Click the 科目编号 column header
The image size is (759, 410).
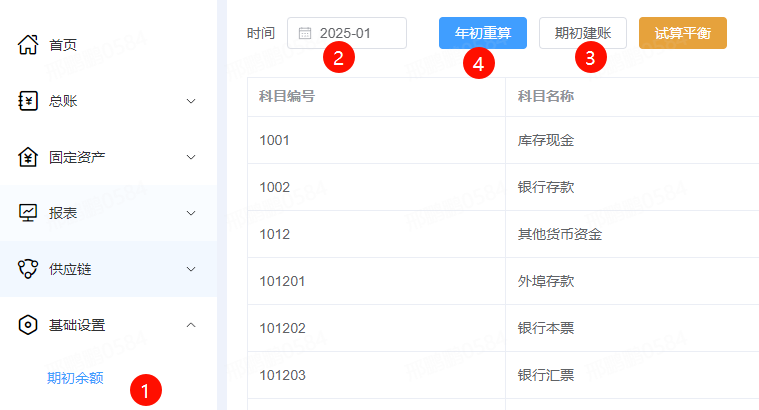pyautogui.click(x=287, y=97)
